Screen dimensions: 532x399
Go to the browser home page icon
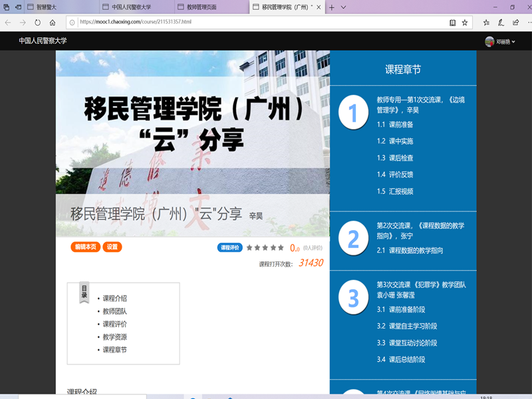click(53, 22)
